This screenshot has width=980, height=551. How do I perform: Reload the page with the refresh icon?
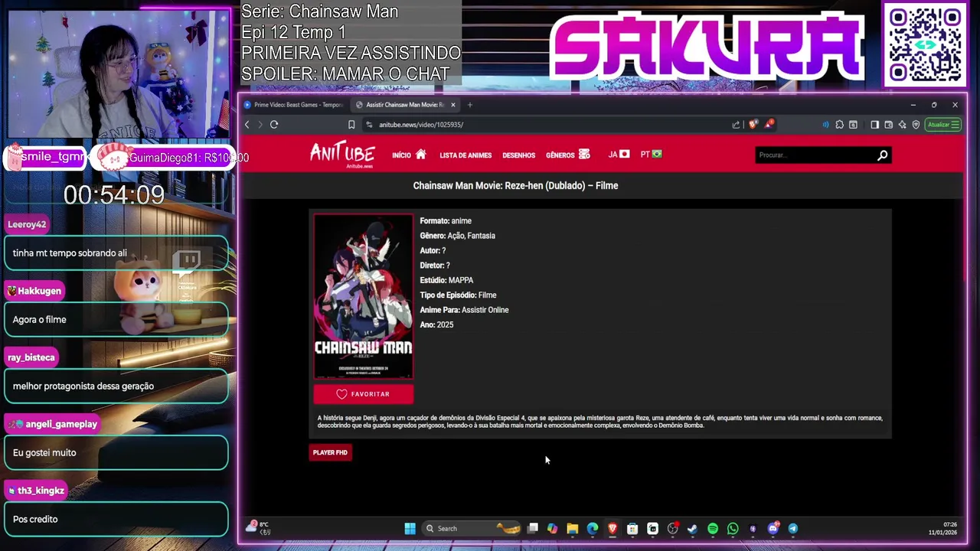pos(273,125)
